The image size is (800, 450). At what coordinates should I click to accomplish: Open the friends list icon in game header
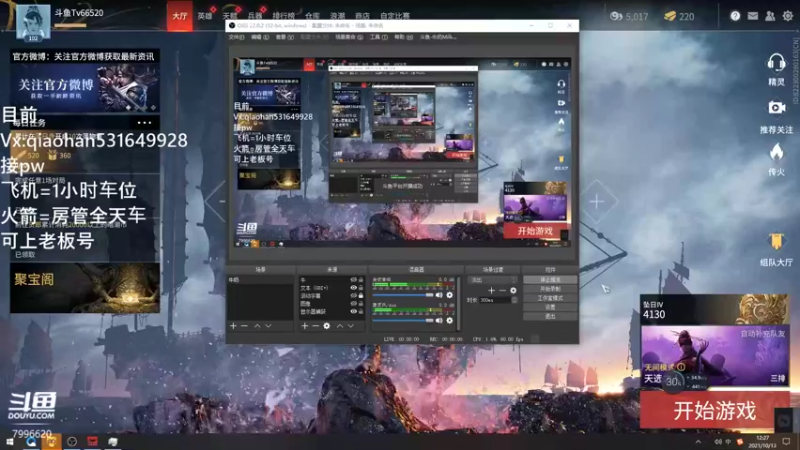click(x=770, y=16)
